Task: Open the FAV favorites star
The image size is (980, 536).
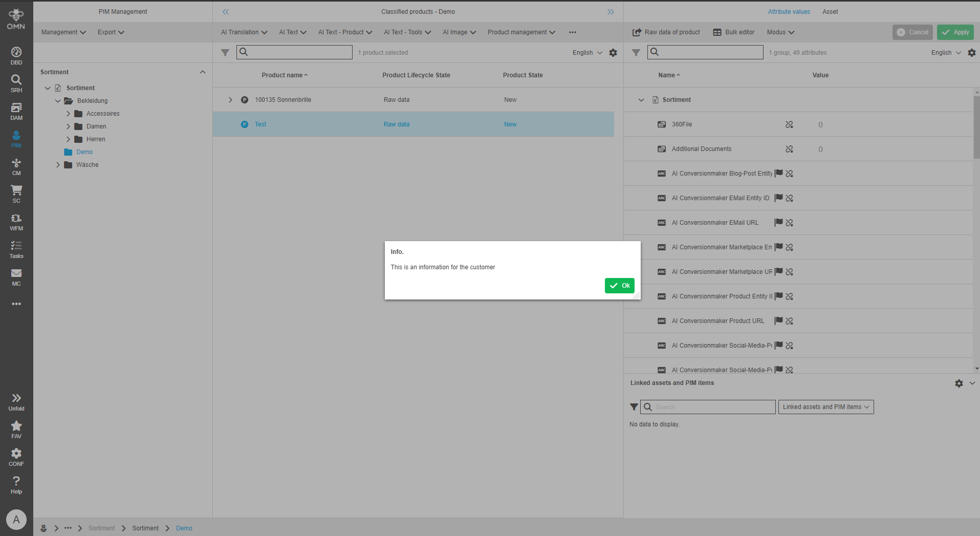Action: click(16, 429)
